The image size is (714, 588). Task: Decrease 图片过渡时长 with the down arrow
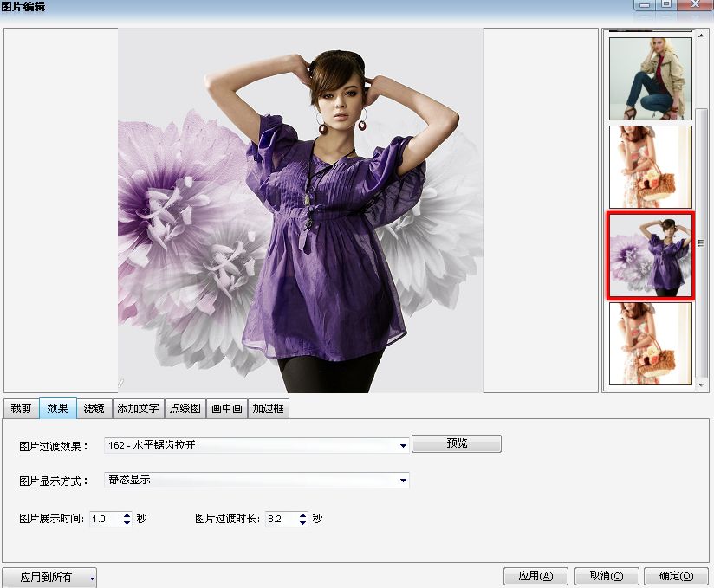[x=302, y=522]
